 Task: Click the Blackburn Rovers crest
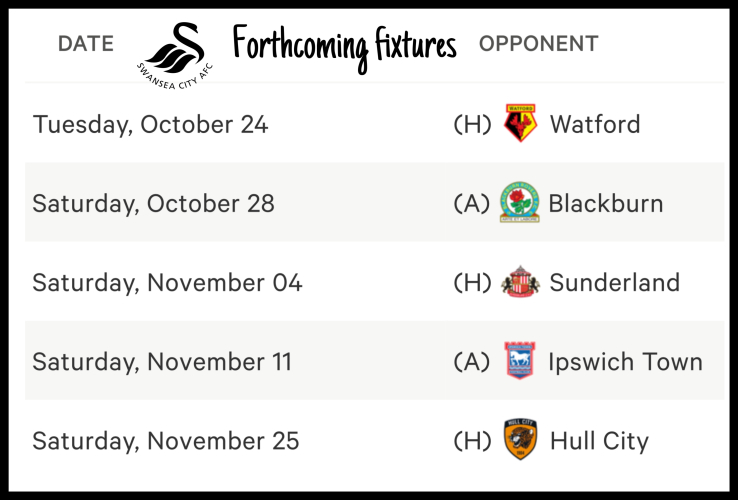coord(519,203)
